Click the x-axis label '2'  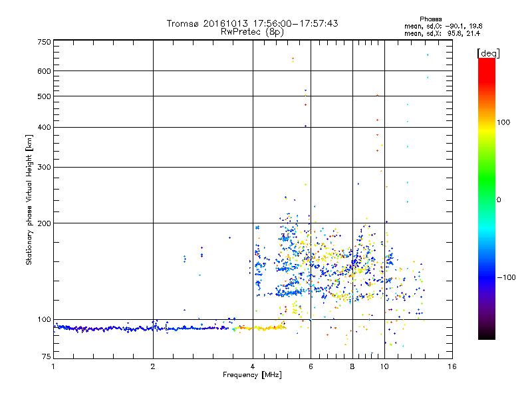coord(153,366)
